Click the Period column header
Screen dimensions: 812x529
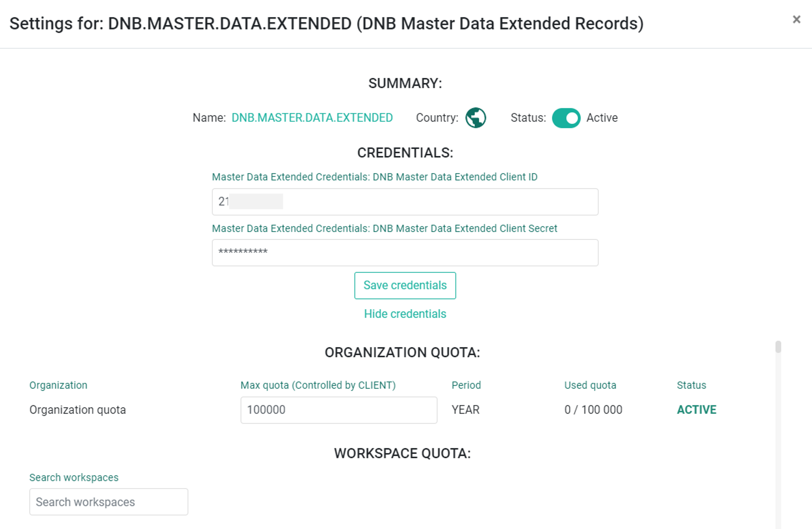[466, 385]
